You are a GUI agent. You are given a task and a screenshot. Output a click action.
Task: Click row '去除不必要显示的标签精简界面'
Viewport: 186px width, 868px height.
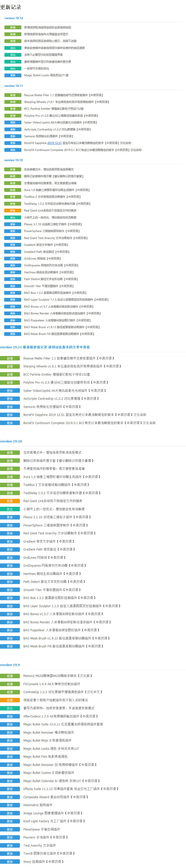pos(43,55)
